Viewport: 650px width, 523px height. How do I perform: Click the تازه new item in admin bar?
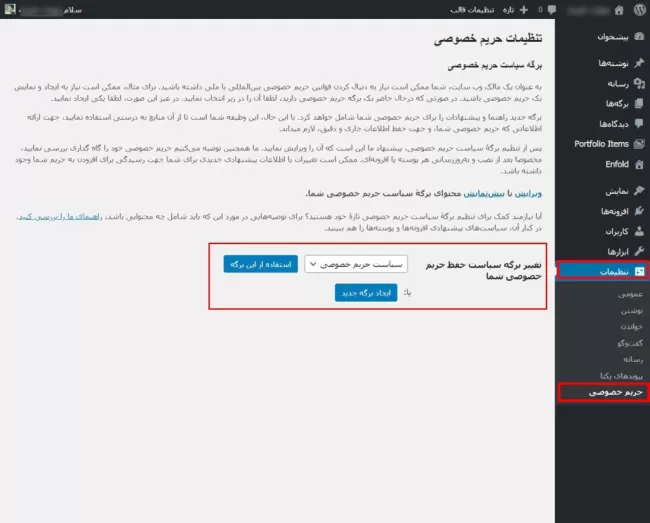508,10
